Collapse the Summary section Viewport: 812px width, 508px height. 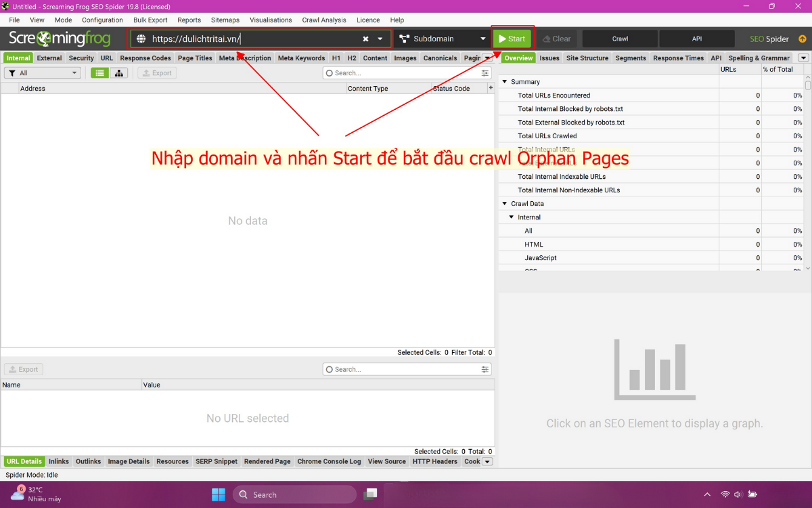click(504, 81)
